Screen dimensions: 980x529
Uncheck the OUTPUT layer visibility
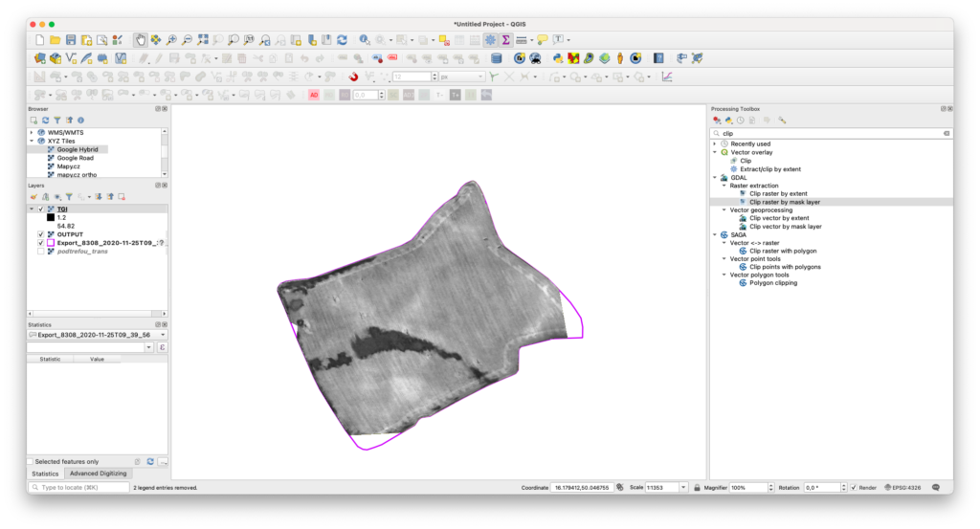pos(40,234)
